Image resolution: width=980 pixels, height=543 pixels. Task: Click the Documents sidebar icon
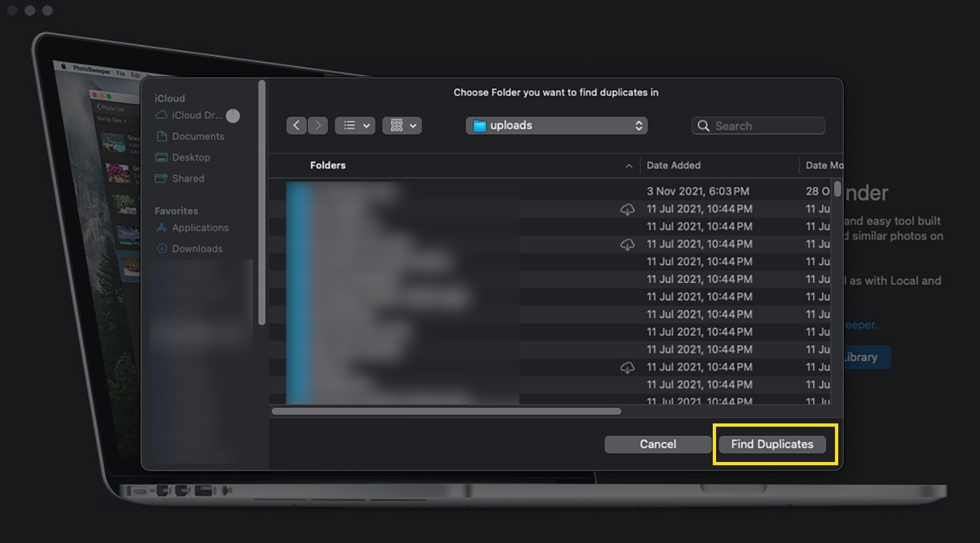161,137
